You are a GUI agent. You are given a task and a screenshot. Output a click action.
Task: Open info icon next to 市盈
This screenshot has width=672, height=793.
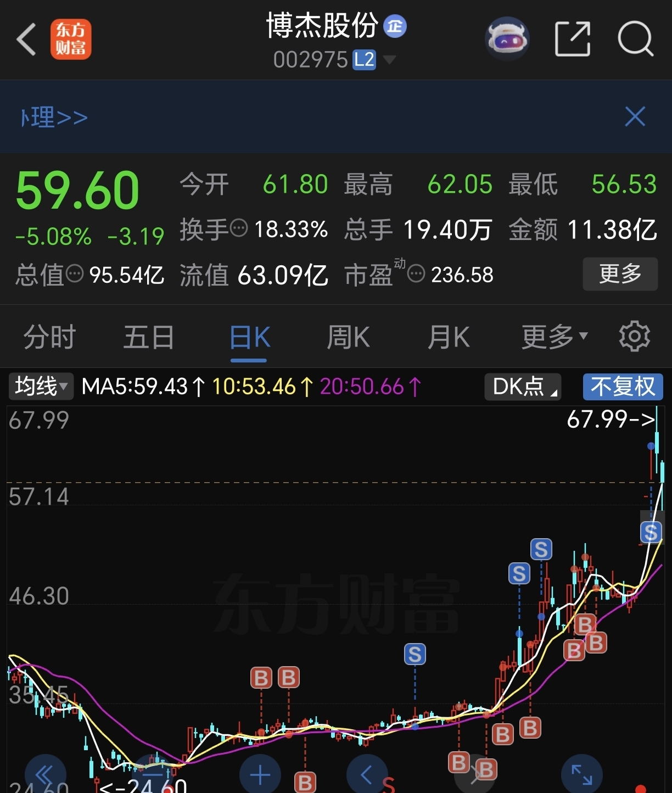pos(416,273)
